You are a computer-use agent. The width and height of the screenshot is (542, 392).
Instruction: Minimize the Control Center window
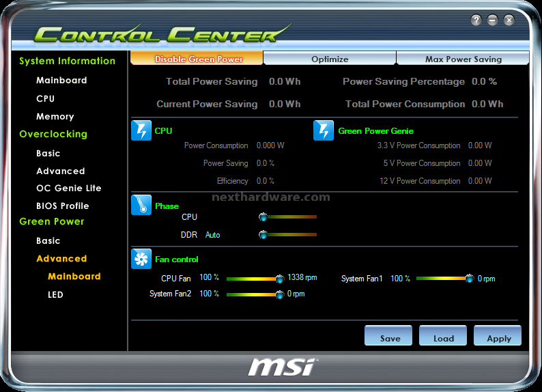(x=493, y=20)
